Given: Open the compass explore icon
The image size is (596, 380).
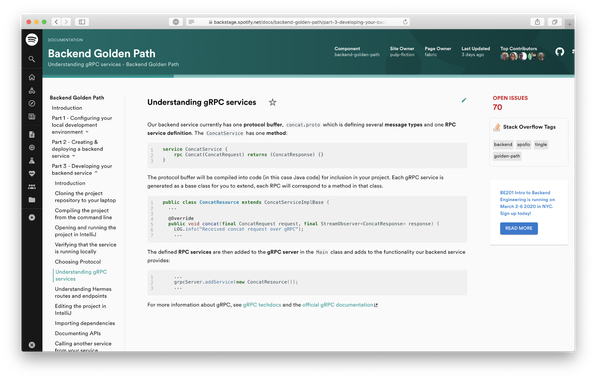Looking at the screenshot, I should [x=32, y=103].
